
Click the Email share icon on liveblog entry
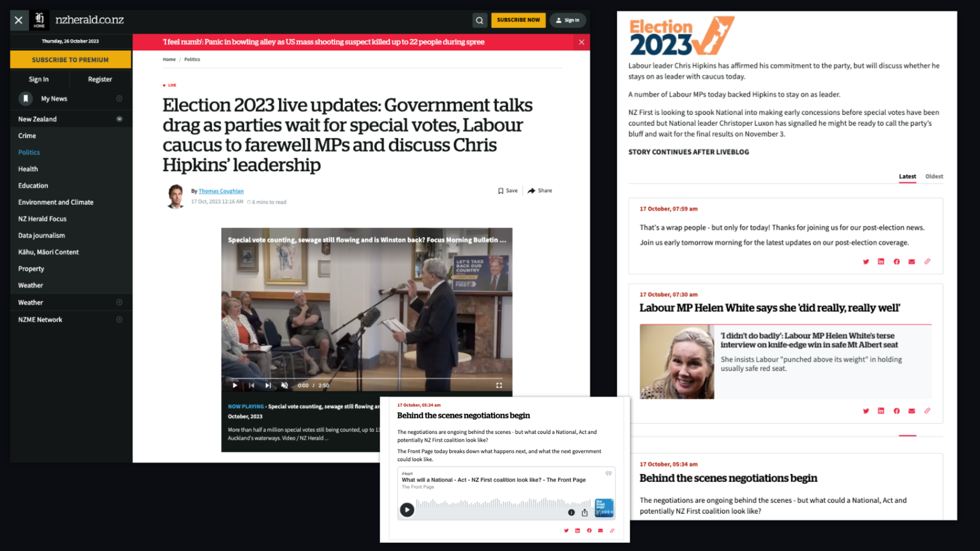[911, 261]
